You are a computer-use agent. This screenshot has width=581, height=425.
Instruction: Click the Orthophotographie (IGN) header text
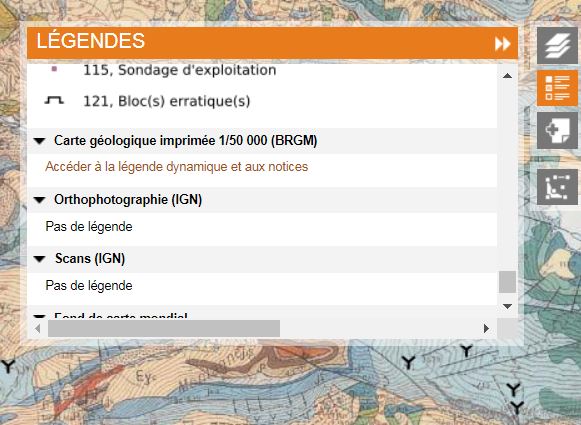(128, 200)
